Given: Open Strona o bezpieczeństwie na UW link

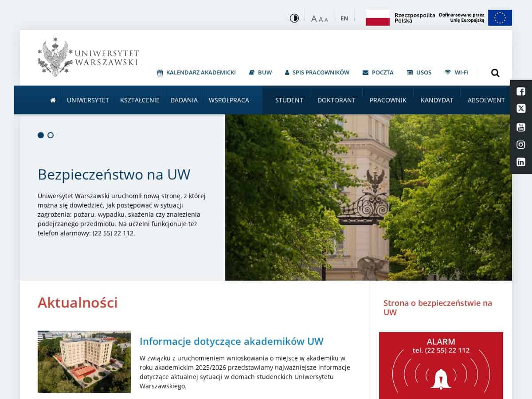Looking at the screenshot, I should [x=438, y=308].
